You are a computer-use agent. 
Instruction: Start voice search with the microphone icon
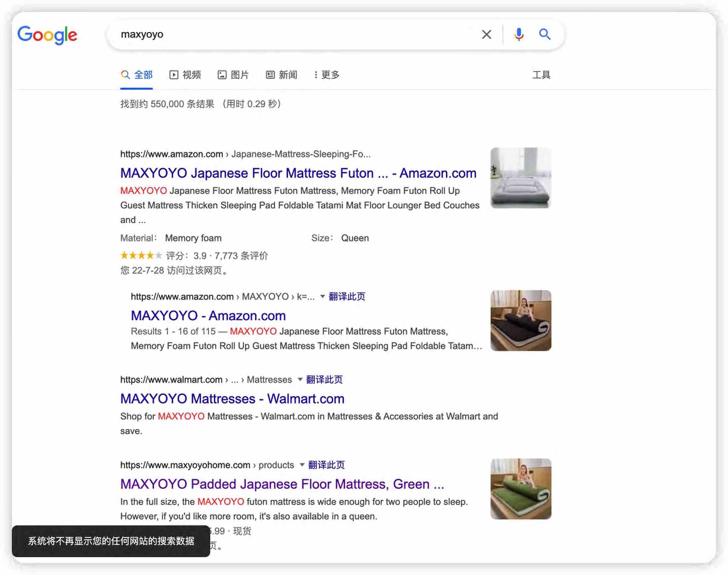click(519, 34)
